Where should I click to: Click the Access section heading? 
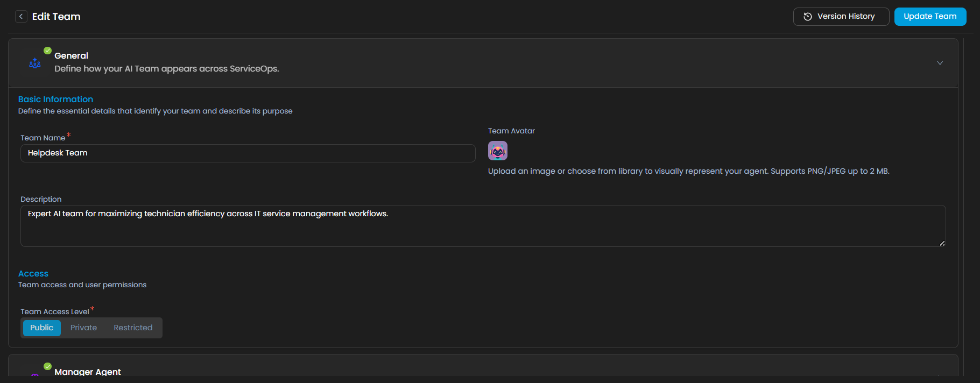(33, 274)
